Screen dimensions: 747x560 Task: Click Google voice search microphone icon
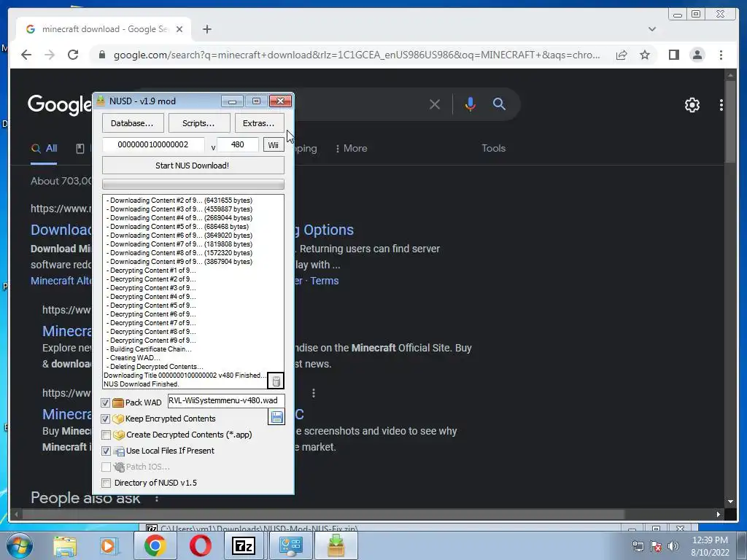pos(471,104)
